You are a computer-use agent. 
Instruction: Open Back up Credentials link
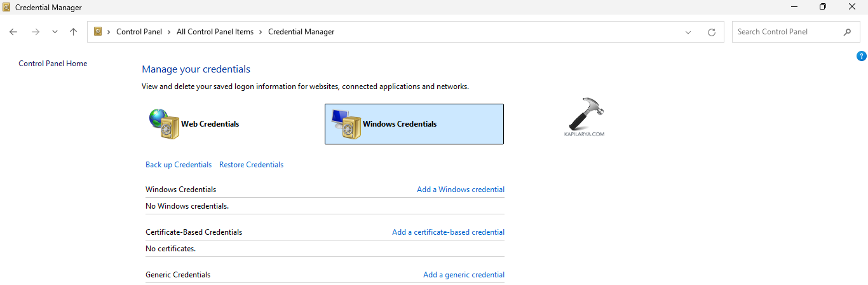tap(178, 165)
